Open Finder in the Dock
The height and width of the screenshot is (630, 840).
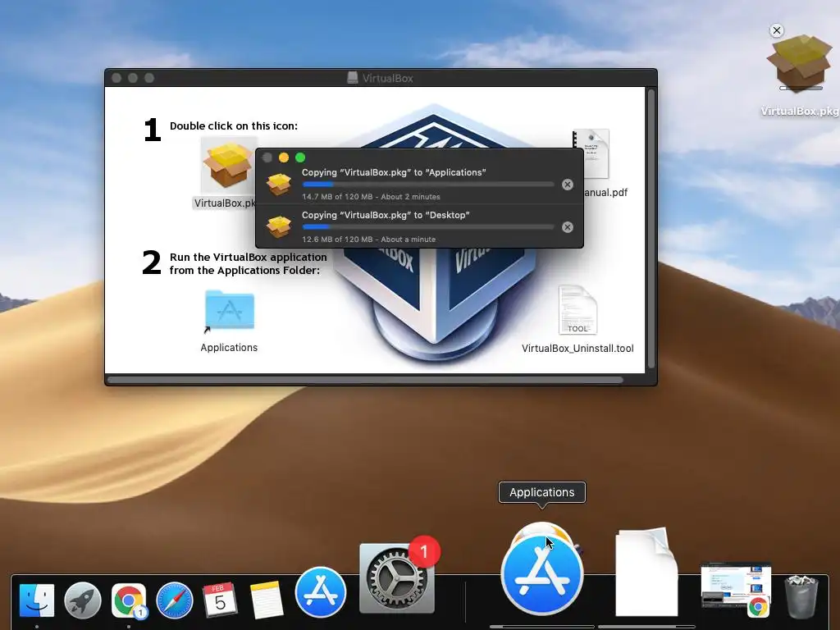(x=36, y=600)
